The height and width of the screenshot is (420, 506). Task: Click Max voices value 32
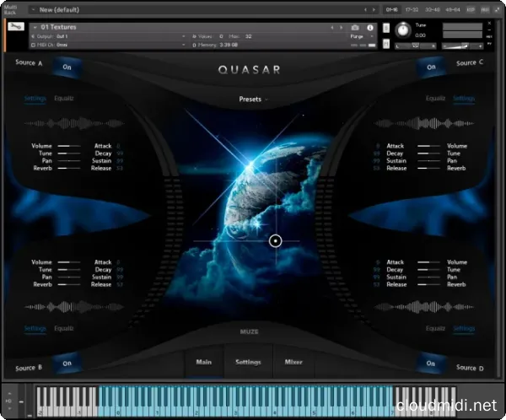tap(248, 36)
